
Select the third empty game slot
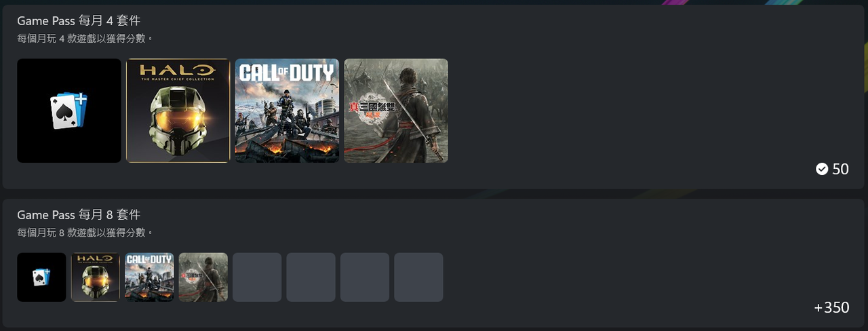(x=365, y=277)
